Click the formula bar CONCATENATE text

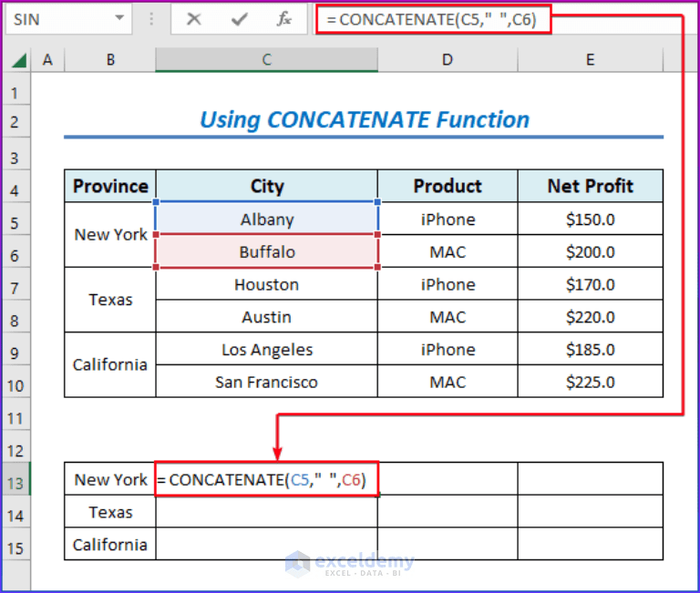(x=431, y=20)
